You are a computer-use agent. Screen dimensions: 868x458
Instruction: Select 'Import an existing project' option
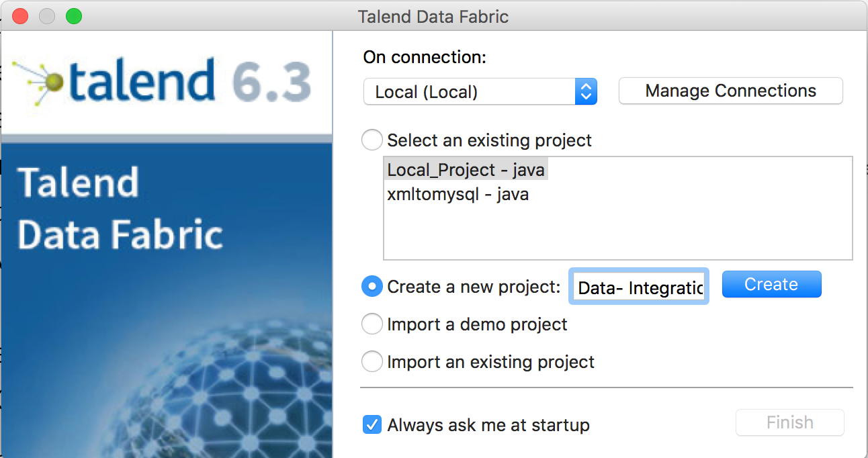point(372,361)
